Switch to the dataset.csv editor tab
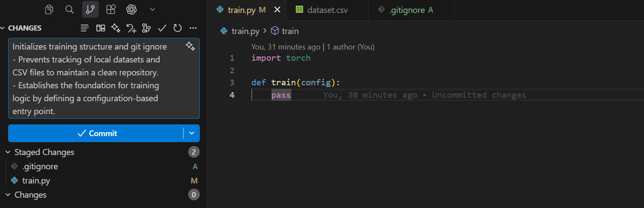 coord(328,10)
